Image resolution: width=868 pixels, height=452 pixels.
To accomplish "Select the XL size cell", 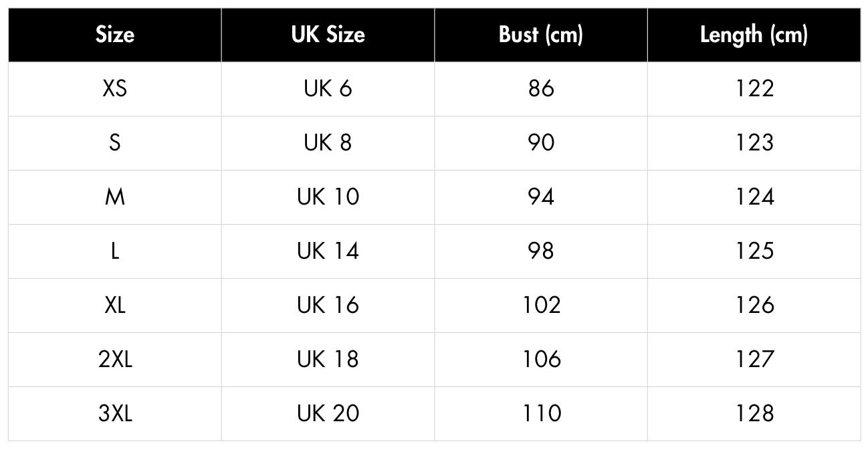I will (115, 306).
